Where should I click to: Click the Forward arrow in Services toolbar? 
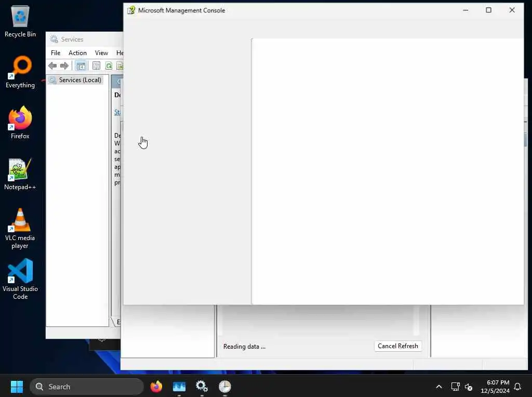[64, 65]
